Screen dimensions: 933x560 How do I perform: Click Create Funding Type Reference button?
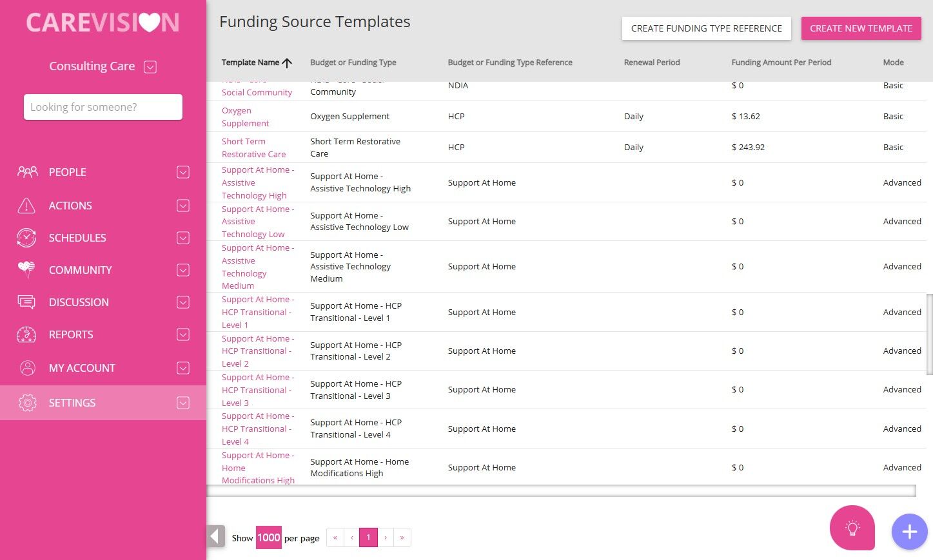coord(706,28)
